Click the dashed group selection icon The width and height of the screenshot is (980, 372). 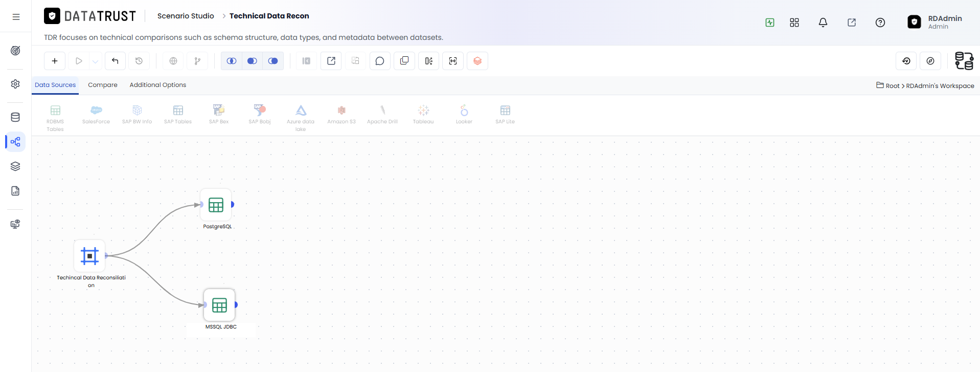[x=355, y=61]
